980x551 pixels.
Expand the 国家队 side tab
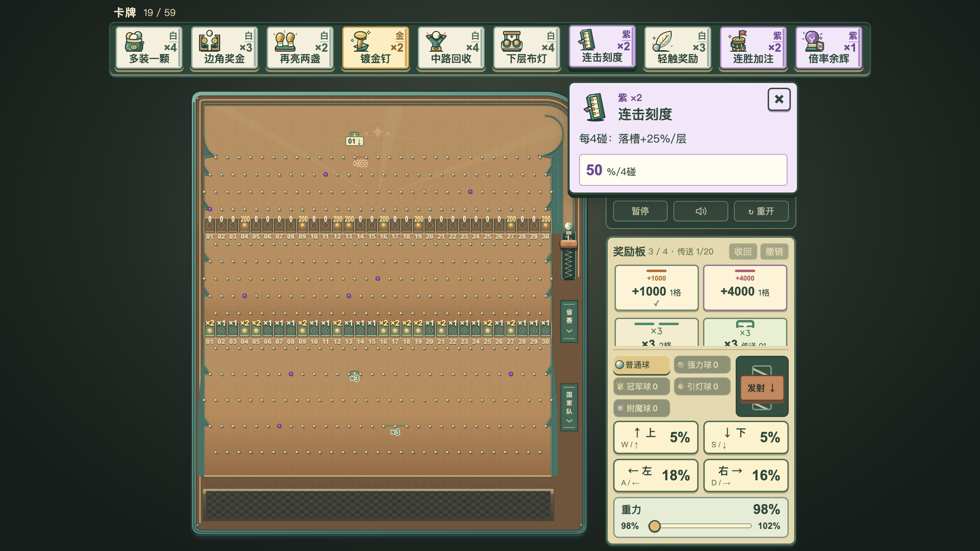pos(569,407)
